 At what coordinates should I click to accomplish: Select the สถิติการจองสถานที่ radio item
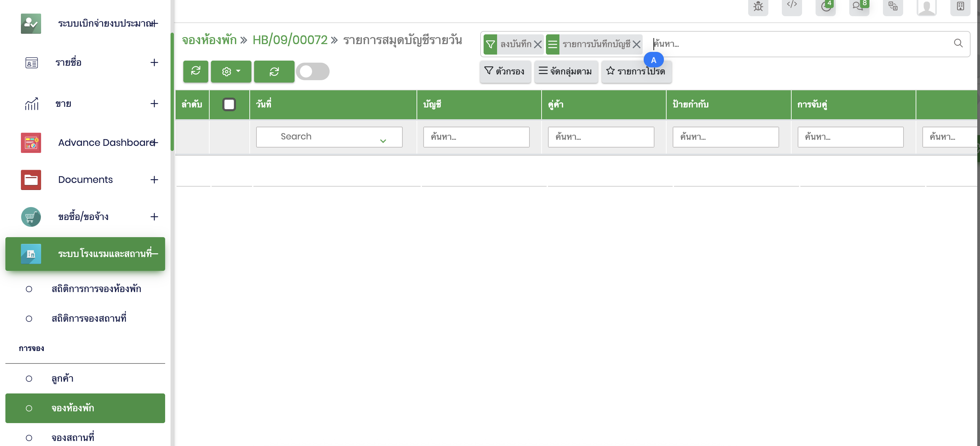(29, 319)
